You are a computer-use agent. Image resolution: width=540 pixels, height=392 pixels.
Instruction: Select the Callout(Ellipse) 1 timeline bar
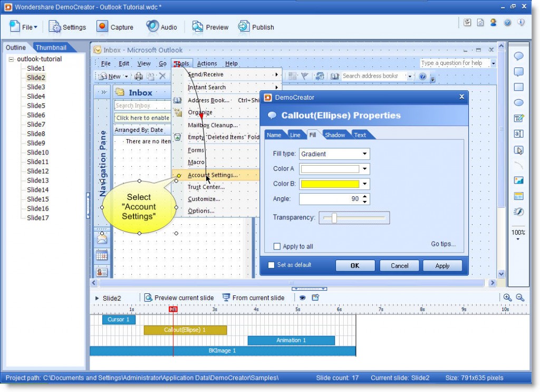185,330
